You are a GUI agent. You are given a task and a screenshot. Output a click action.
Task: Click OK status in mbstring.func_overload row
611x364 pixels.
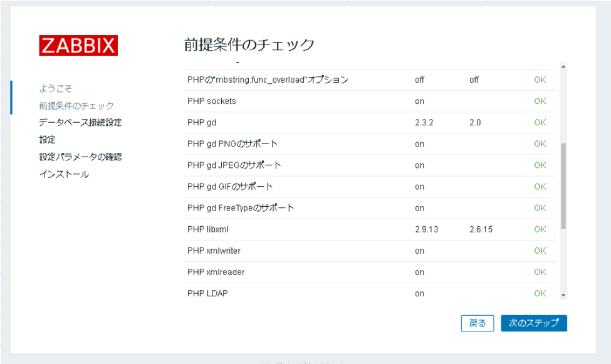pos(540,80)
